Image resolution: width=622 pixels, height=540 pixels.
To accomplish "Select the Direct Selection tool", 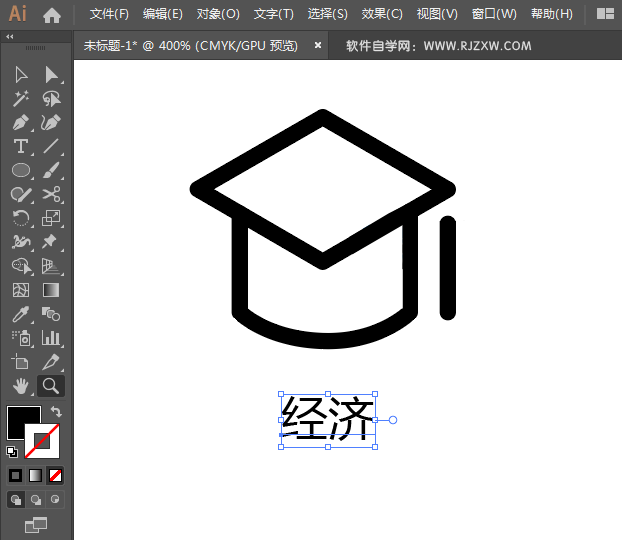I will click(x=52, y=75).
